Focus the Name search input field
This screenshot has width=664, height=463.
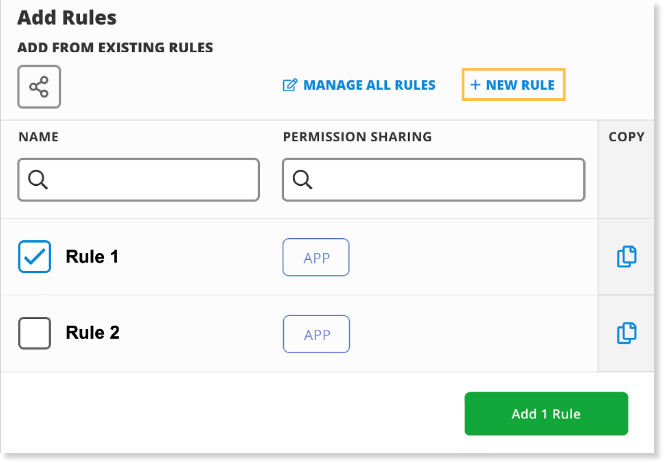[138, 180]
